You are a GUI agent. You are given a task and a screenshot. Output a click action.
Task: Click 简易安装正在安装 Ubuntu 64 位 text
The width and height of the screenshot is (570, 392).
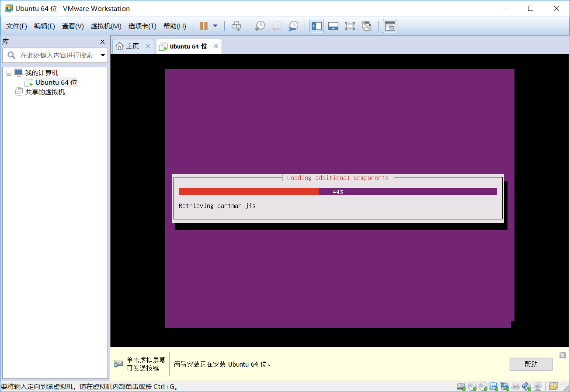[x=222, y=364]
